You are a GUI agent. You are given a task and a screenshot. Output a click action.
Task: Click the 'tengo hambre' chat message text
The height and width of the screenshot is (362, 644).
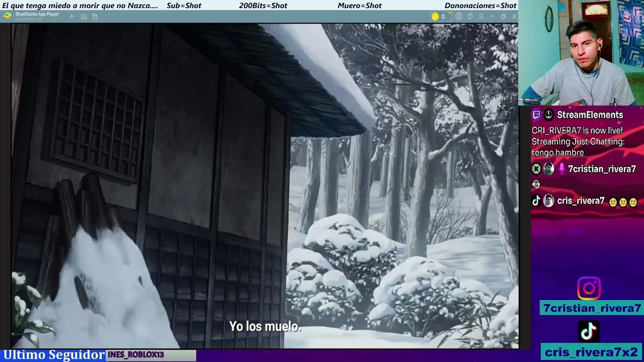tap(558, 152)
